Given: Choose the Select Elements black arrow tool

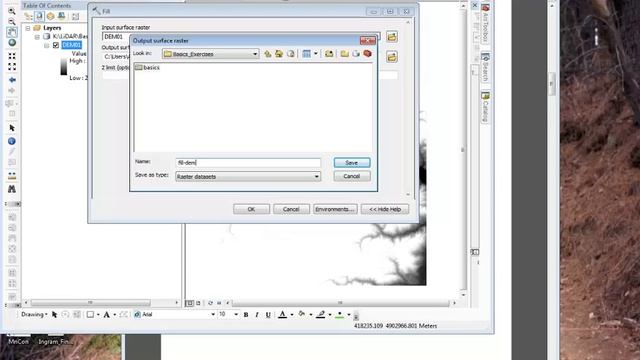Looking at the screenshot, I should pyautogui.click(x=12, y=128).
